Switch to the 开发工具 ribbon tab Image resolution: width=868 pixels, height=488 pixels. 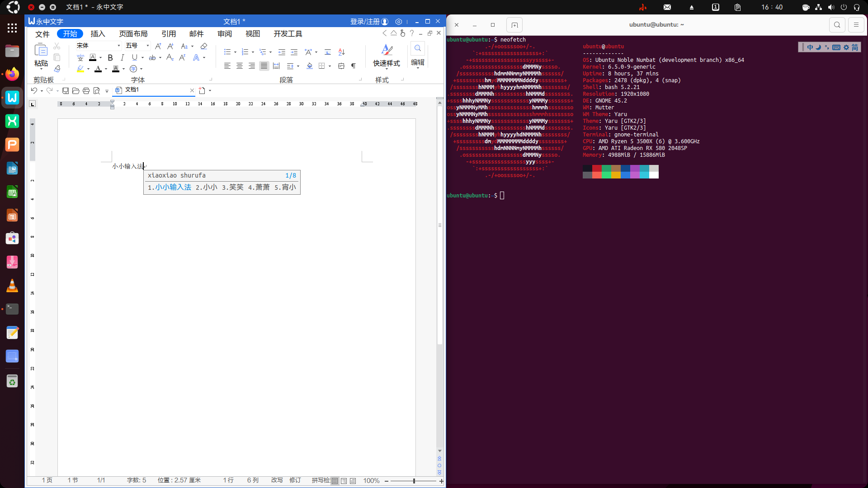(x=288, y=34)
